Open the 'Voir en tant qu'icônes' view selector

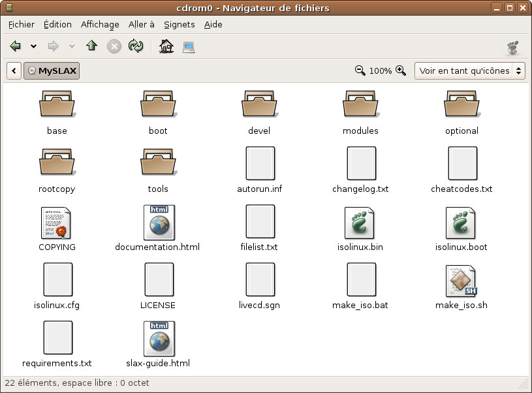469,71
